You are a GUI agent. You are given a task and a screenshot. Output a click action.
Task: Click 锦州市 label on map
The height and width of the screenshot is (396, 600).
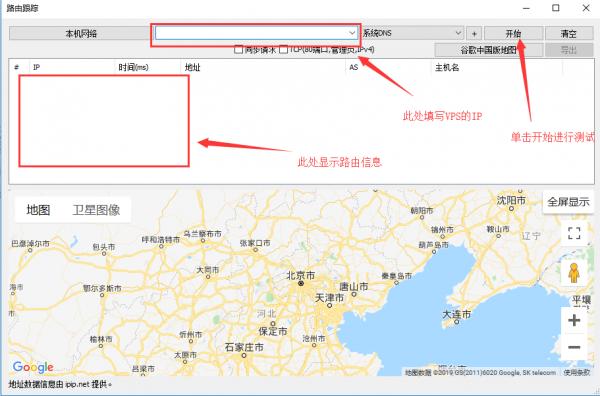(442, 230)
